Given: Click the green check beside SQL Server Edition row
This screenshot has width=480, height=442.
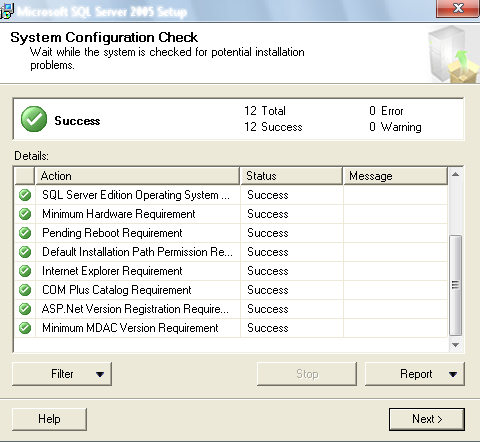Looking at the screenshot, I should click(25, 195).
